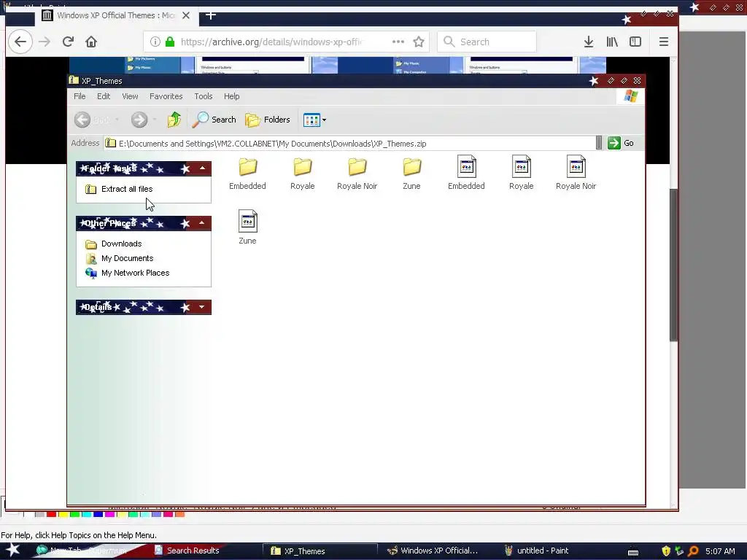Viewport: 747px width, 560px height.
Task: Click the magnifier tray icon
Action: coord(694,551)
